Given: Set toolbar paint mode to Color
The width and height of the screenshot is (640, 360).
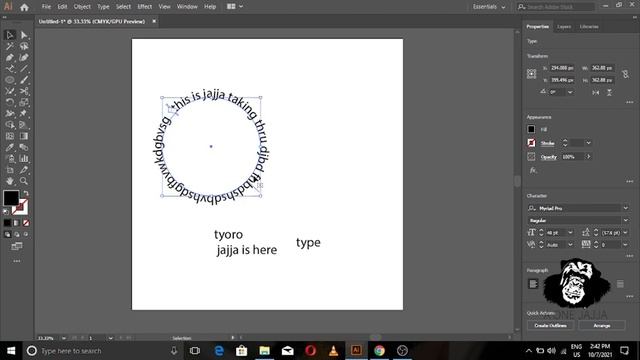Looking at the screenshot, I should point(7,223).
